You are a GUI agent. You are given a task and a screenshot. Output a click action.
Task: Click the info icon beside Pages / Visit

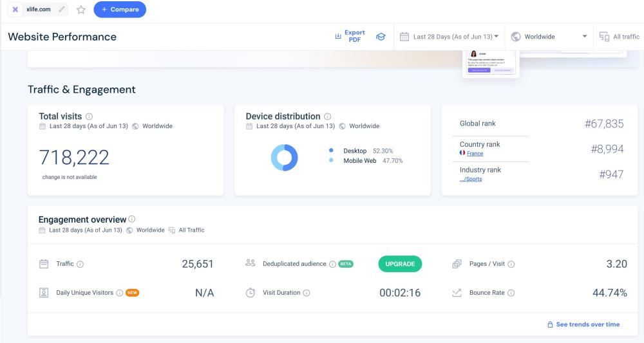tap(511, 264)
